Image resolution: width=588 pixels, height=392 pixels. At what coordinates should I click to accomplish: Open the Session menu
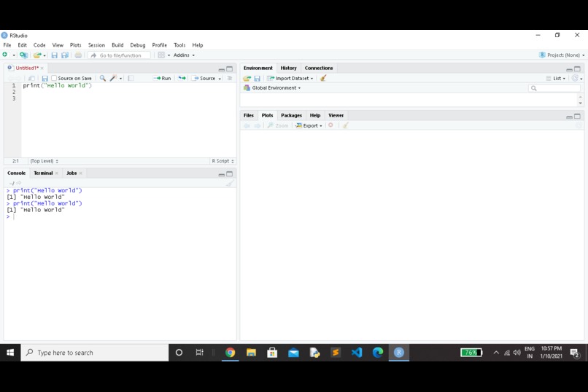(96, 45)
